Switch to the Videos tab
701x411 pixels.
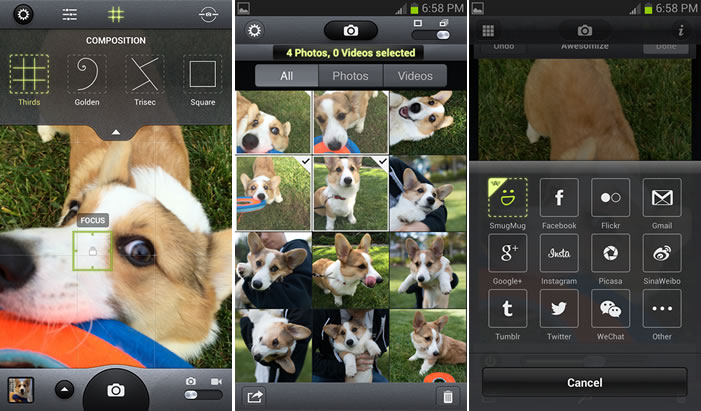[415, 76]
